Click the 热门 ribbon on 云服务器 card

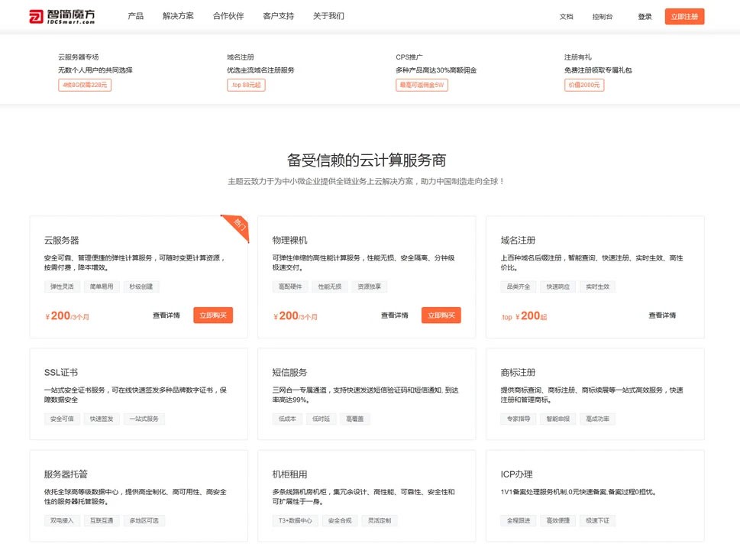(239, 225)
